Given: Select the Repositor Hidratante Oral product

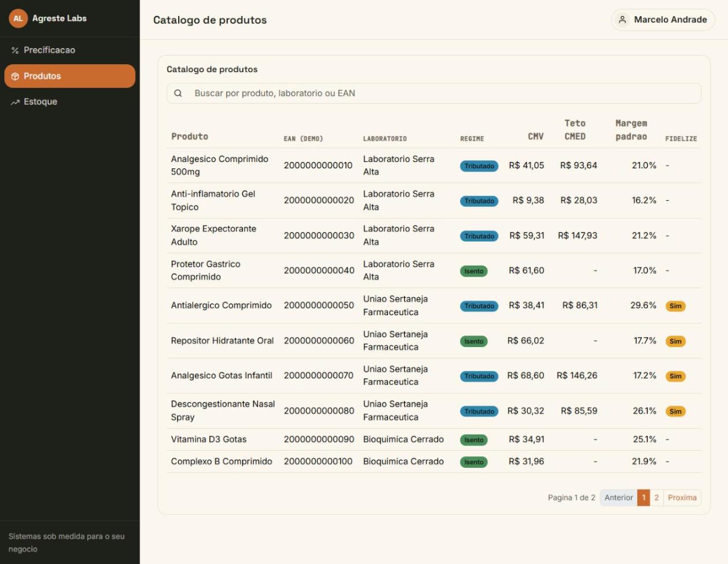Looking at the screenshot, I should click(x=223, y=341).
